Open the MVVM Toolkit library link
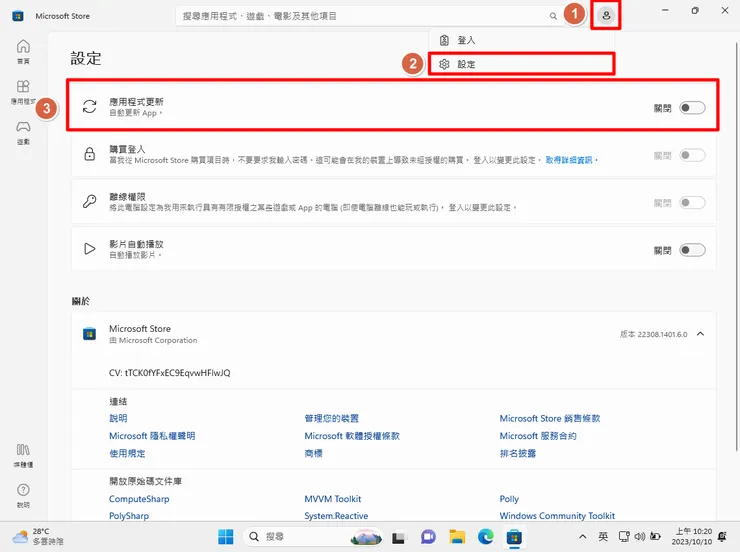 (x=333, y=499)
